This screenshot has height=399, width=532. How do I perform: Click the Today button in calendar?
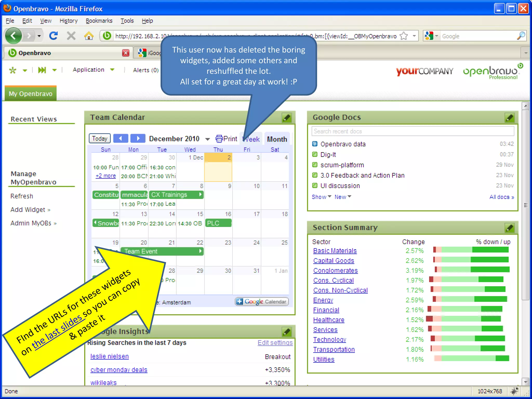point(100,138)
